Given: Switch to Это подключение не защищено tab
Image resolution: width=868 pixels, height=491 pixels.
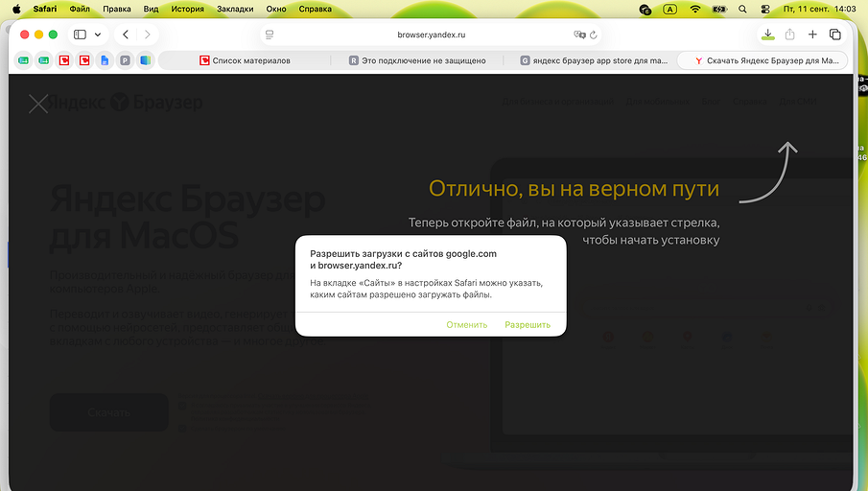Looking at the screenshot, I should pos(417,60).
